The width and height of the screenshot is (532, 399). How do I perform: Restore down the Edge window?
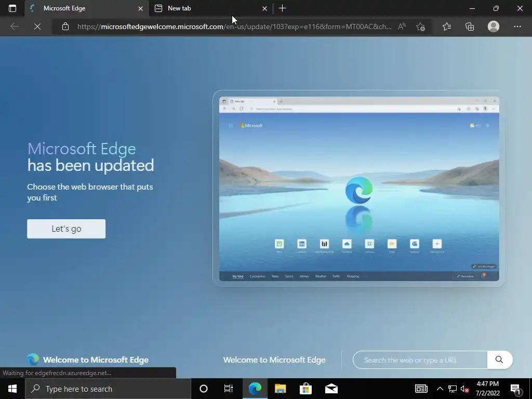click(496, 8)
